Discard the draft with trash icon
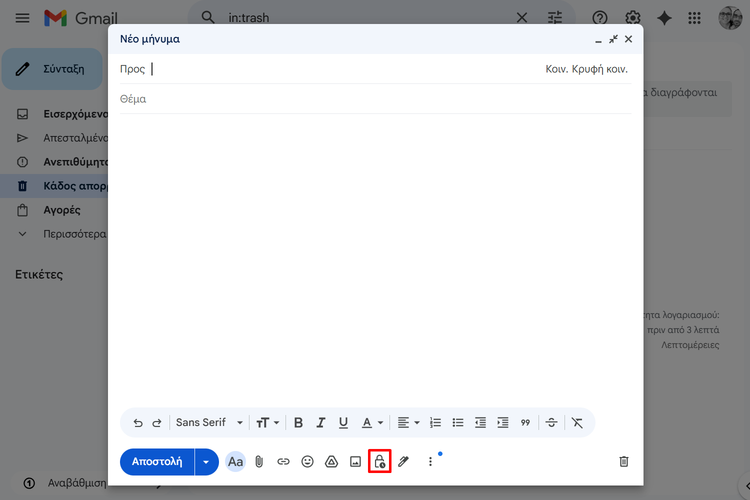Image resolution: width=750 pixels, height=500 pixels. pos(624,462)
